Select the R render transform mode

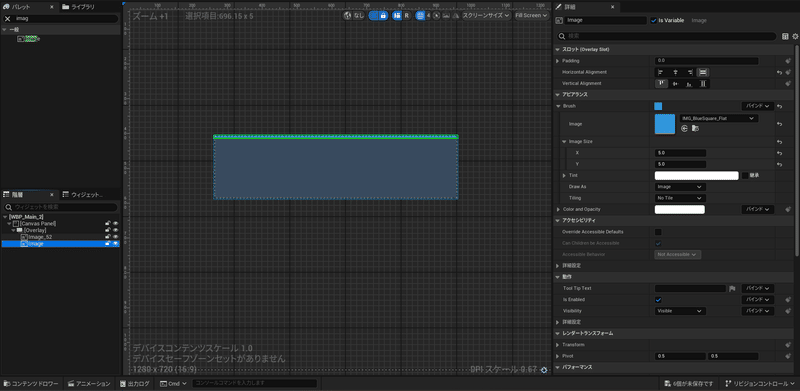[407, 16]
